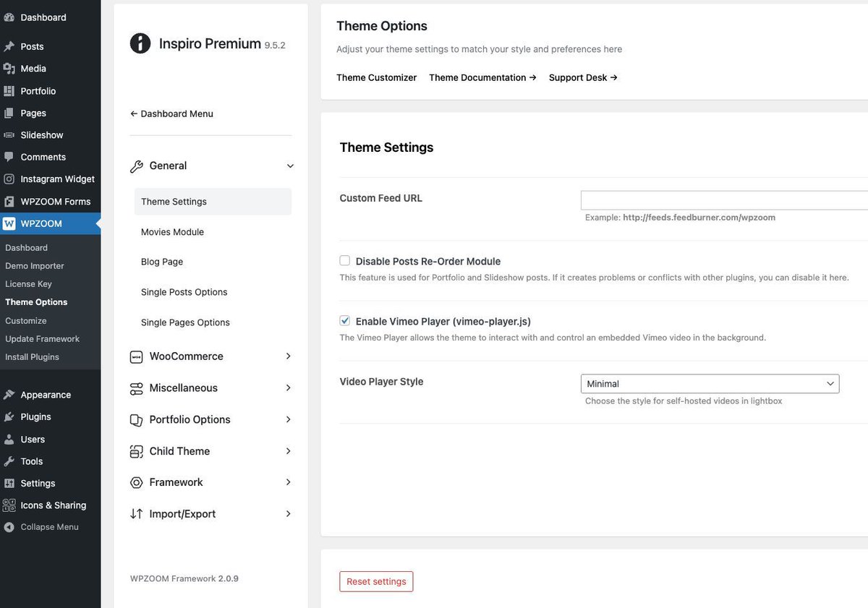Click the Appearance paintbrush icon

pyautogui.click(x=9, y=395)
